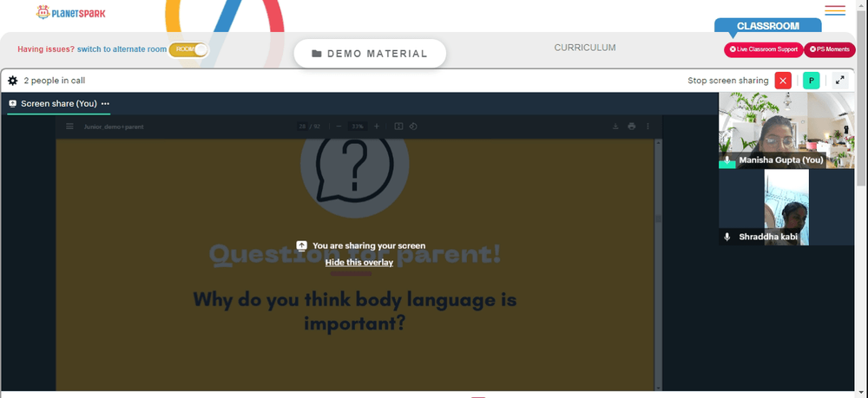This screenshot has height=398, width=868.
Task: Click Shraddha kabi video tile
Action: click(x=786, y=207)
